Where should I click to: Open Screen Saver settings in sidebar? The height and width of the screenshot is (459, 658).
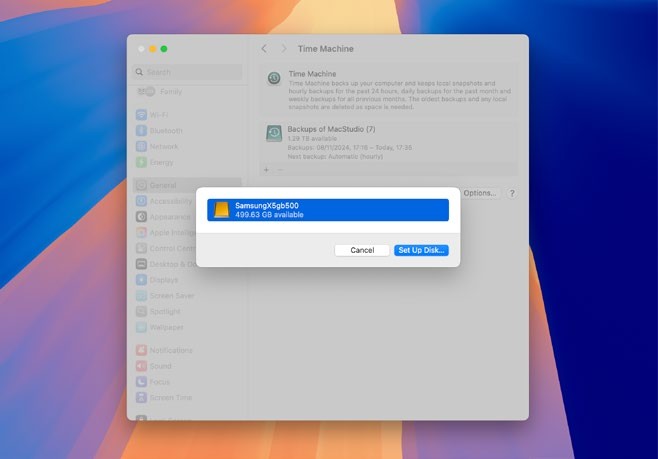(165, 296)
